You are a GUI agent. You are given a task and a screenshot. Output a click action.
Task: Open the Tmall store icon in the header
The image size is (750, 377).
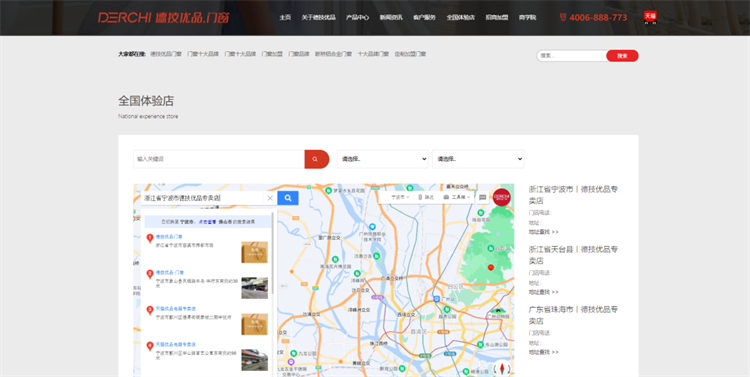(650, 17)
